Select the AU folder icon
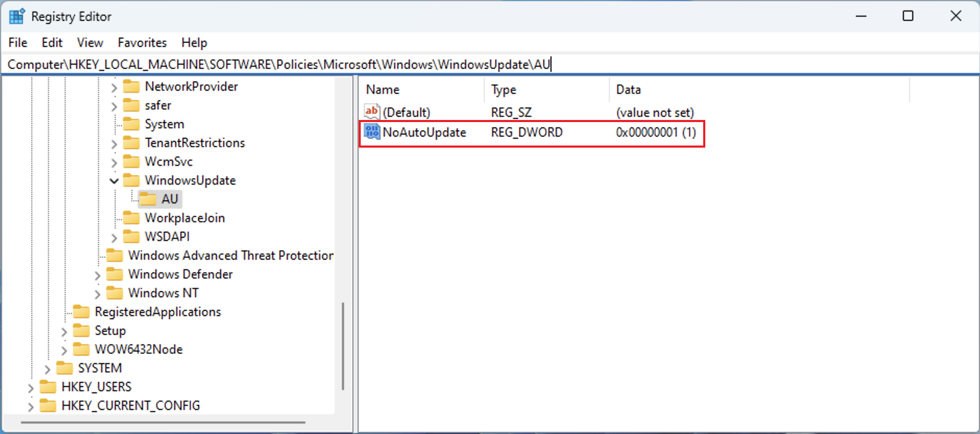The height and width of the screenshot is (434, 980). coord(148,199)
